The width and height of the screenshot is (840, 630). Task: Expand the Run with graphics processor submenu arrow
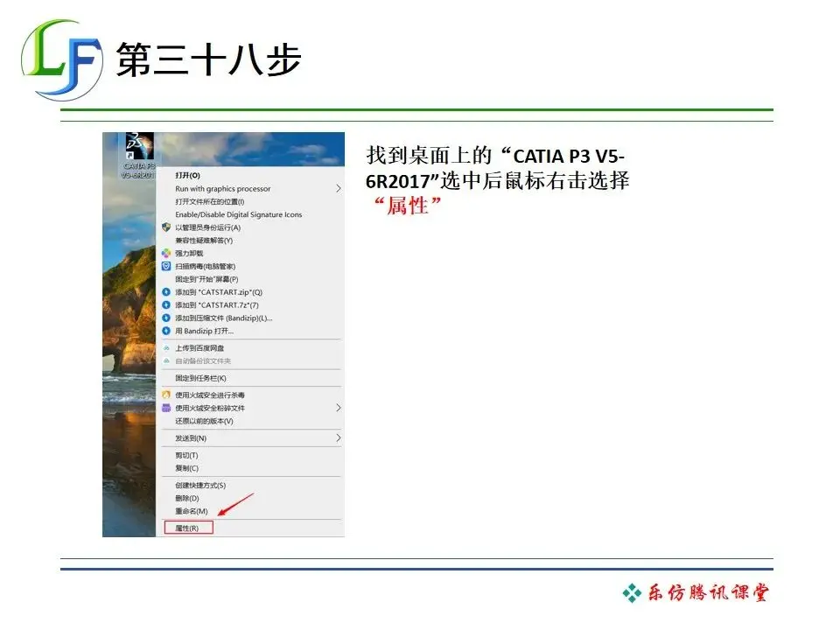click(x=338, y=189)
